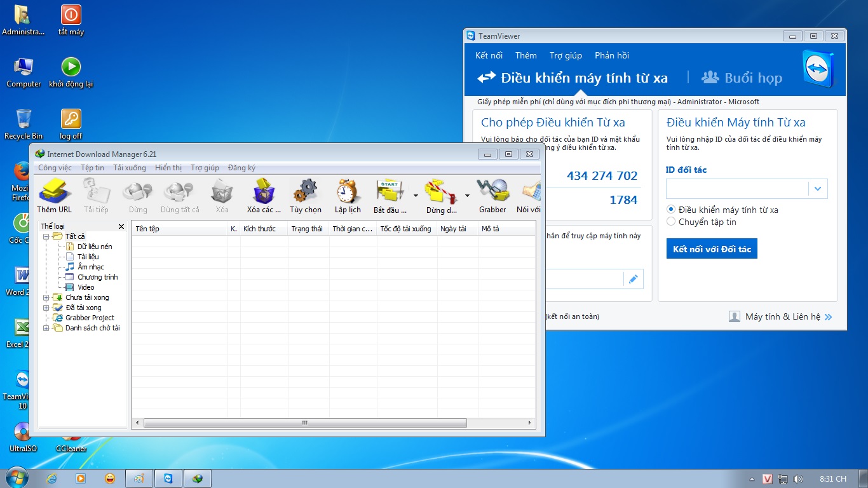Viewport: 868px width, 488px height.
Task: Select the Recycle Bin desktop icon
Action: tap(24, 125)
